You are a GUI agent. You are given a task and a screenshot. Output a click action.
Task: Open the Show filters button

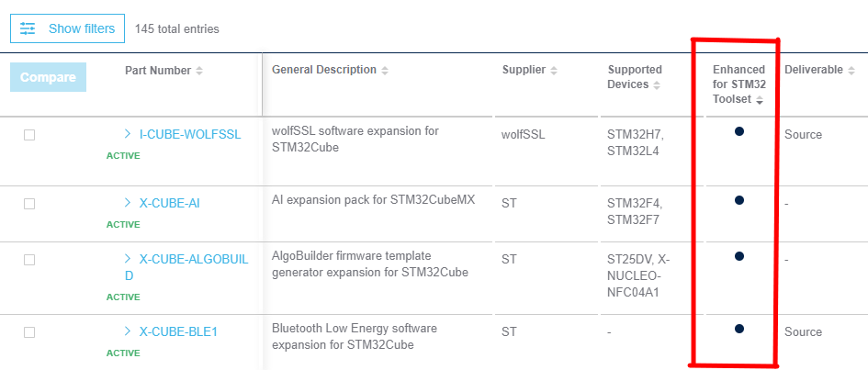68,28
